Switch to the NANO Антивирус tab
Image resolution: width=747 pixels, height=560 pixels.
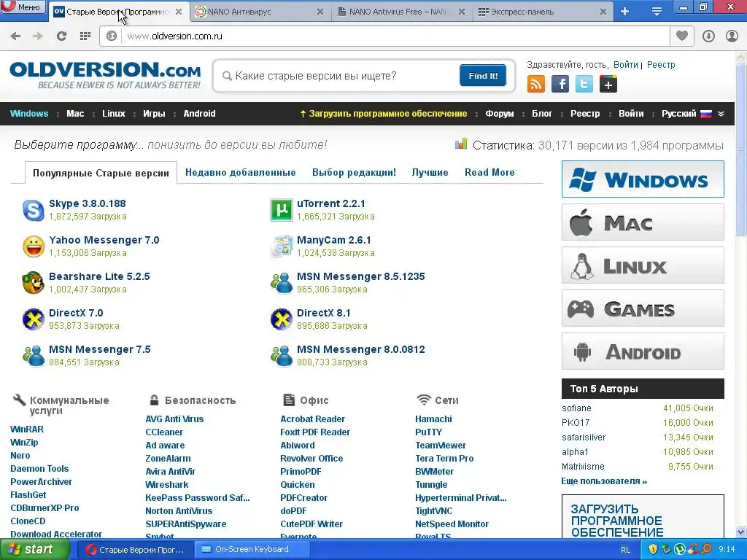(260, 12)
